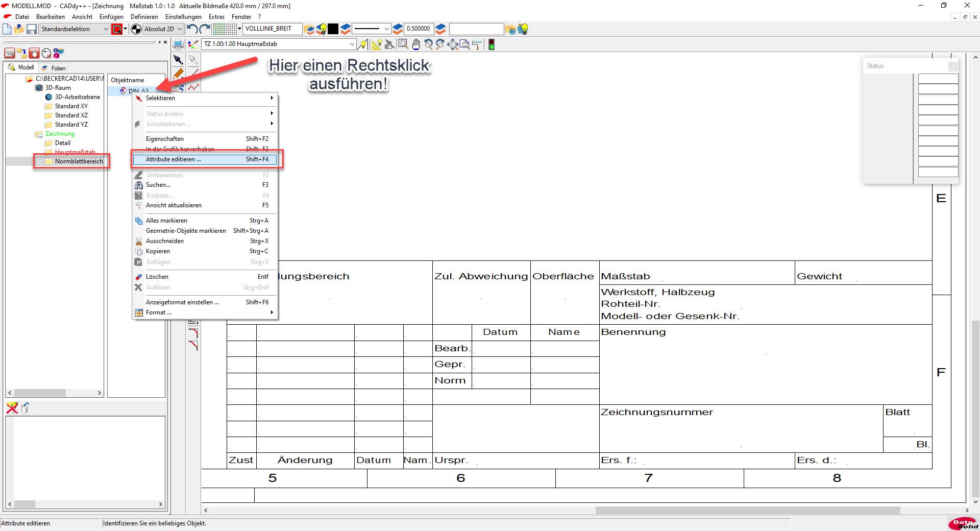Click the red X delete icon in lower panel
The width and height of the screenshot is (980, 531).
(x=12, y=408)
